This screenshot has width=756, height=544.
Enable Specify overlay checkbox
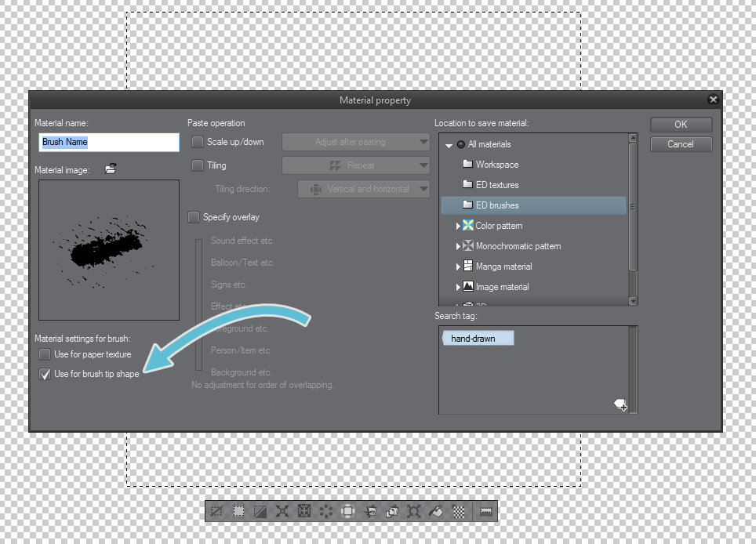194,217
